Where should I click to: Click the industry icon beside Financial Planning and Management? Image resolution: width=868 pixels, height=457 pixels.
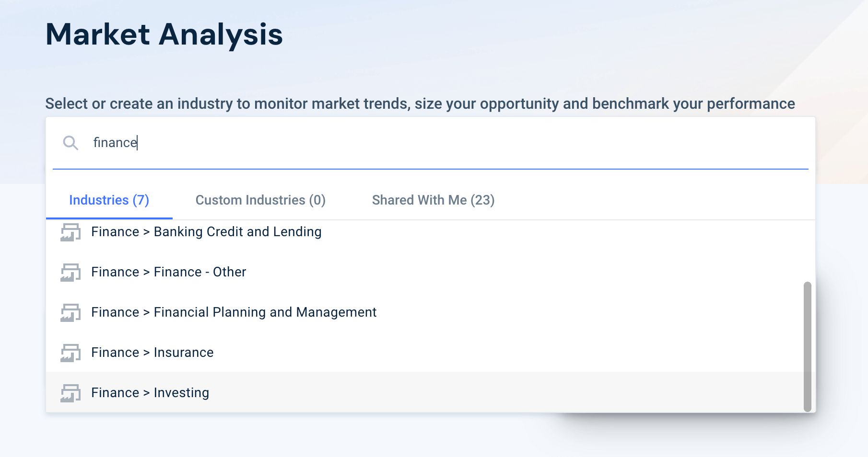point(70,312)
